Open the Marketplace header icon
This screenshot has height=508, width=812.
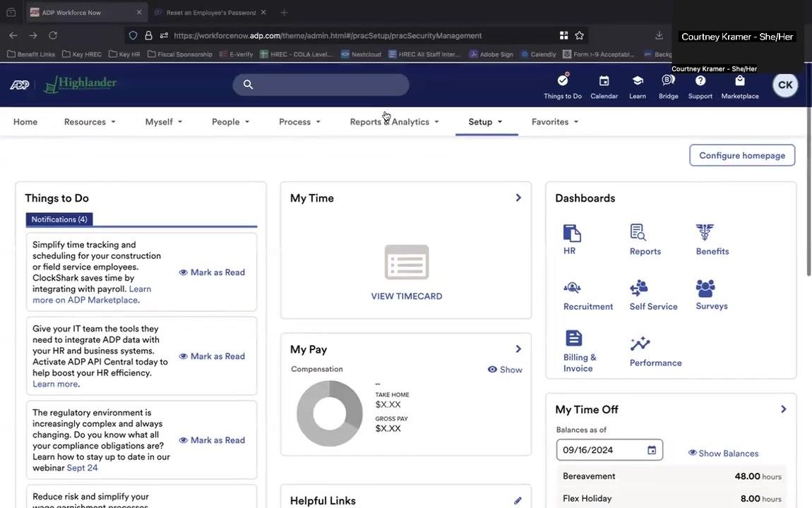tap(739, 86)
